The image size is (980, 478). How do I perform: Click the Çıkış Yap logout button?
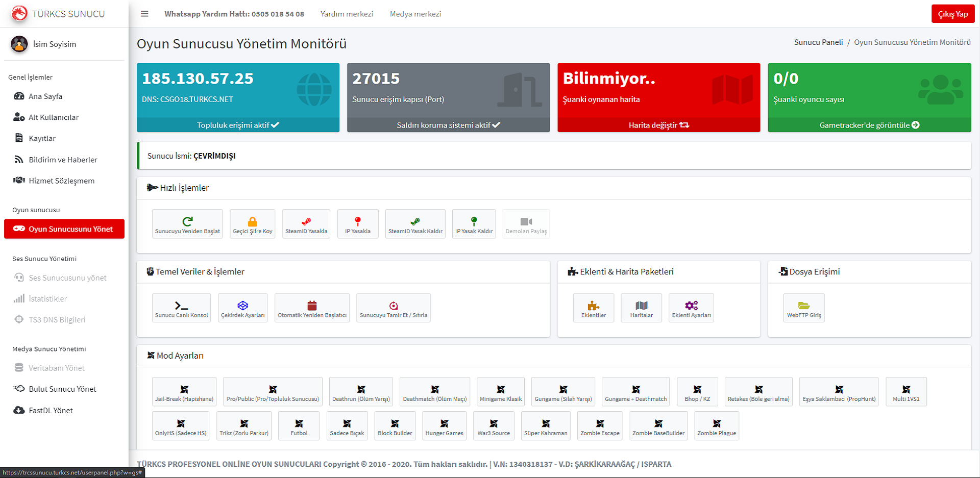coord(952,14)
